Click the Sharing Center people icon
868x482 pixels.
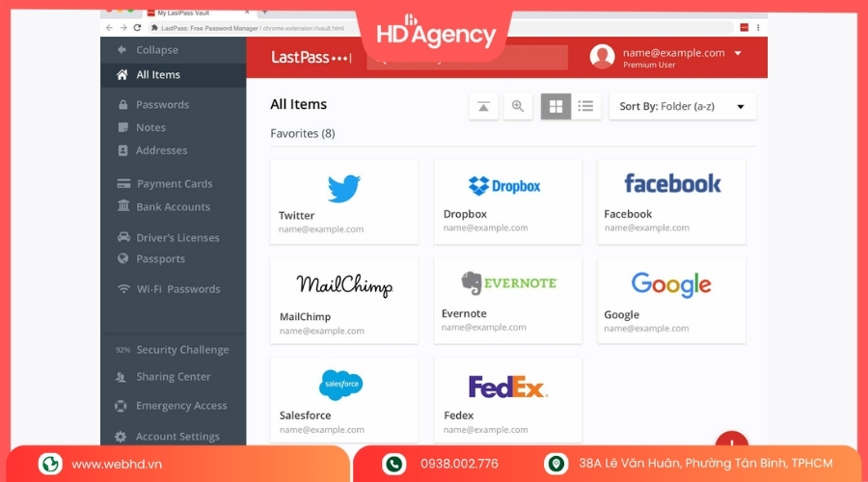click(121, 377)
